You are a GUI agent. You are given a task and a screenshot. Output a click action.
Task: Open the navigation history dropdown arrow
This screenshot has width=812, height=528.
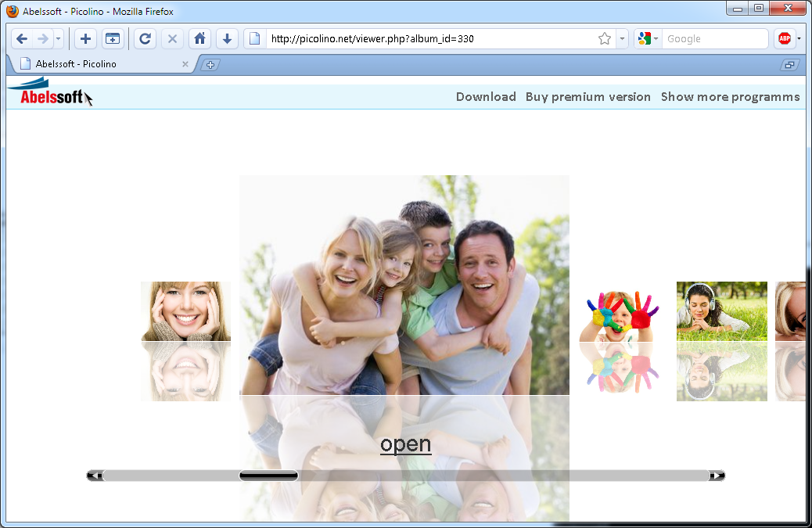pyautogui.click(x=59, y=39)
